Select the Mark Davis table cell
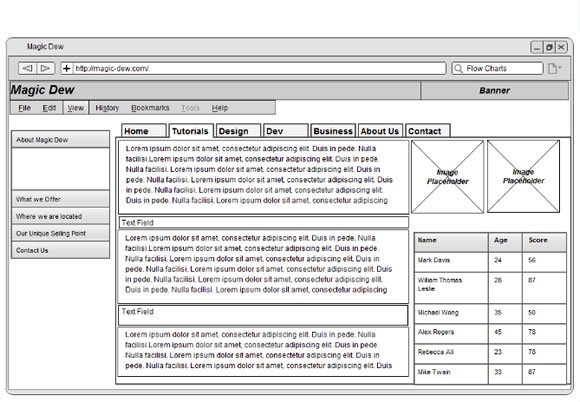The height and width of the screenshot is (402, 580). point(451,262)
